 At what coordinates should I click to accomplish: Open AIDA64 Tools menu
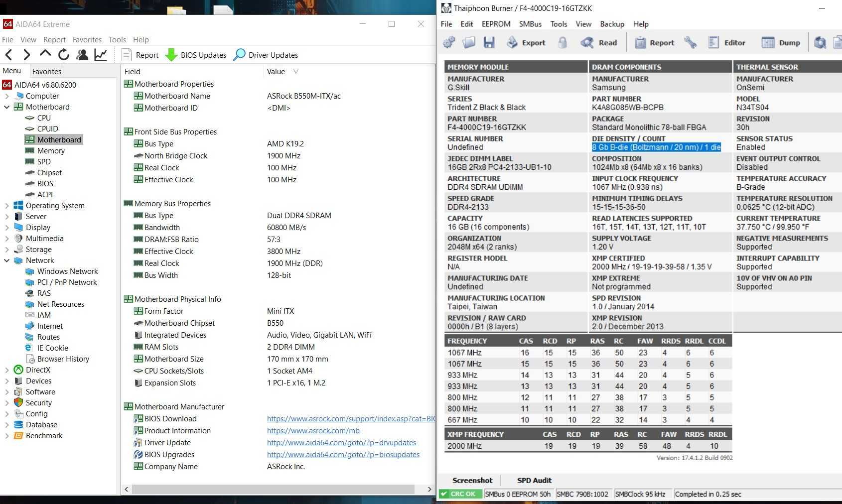pos(117,39)
